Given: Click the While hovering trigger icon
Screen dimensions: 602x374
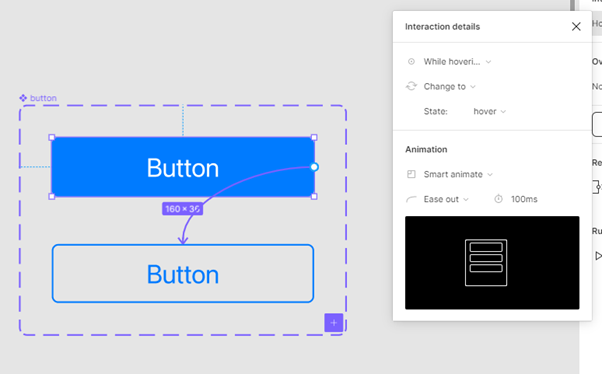Looking at the screenshot, I should coord(411,61).
